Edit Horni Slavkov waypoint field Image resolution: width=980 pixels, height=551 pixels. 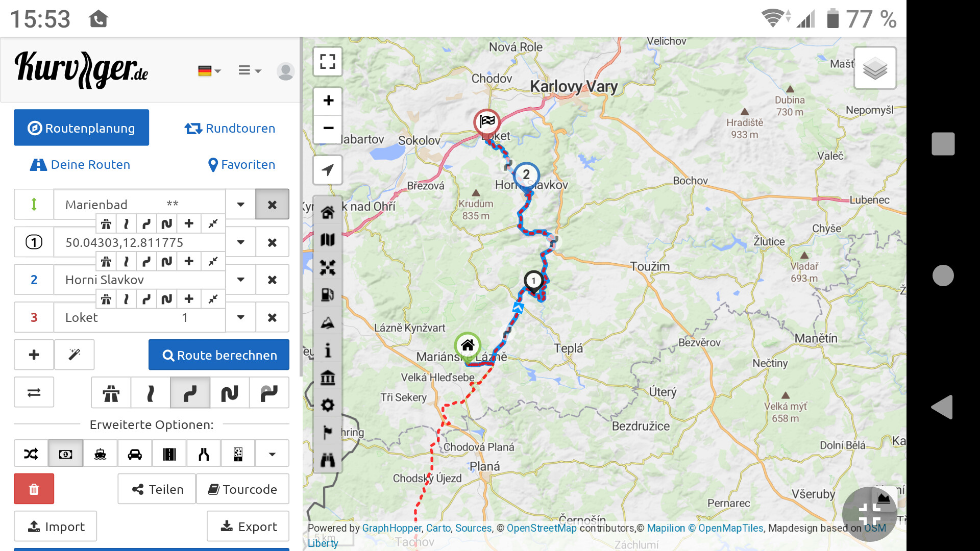(139, 280)
